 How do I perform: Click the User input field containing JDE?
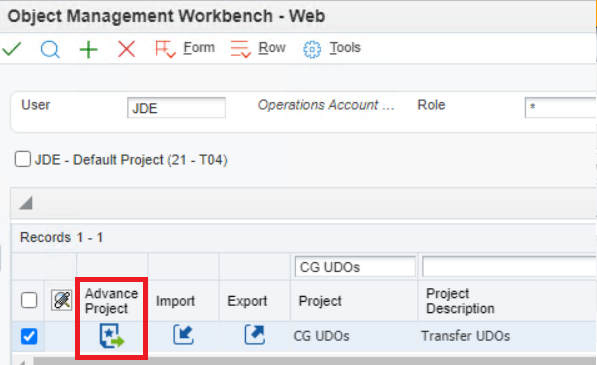(176, 108)
